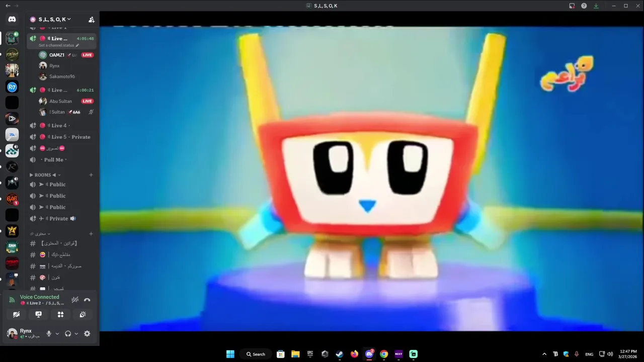Image resolution: width=644 pixels, height=362 pixels.
Task: Add a channel to ROOMS category
Action: (91, 175)
